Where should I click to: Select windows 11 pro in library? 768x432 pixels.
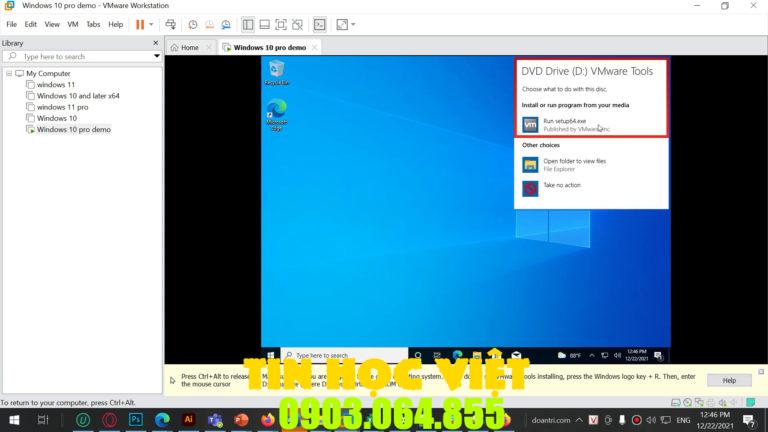[x=62, y=107]
